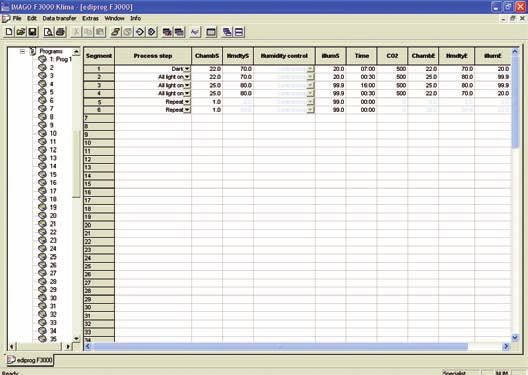
Task: Click the graph curve toolbar icon
Action: 195,32
